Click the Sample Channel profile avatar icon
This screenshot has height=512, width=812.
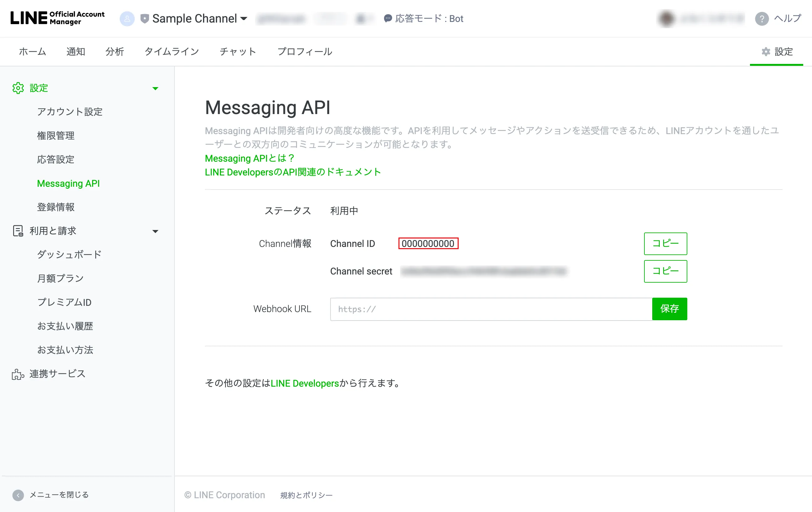click(x=127, y=18)
